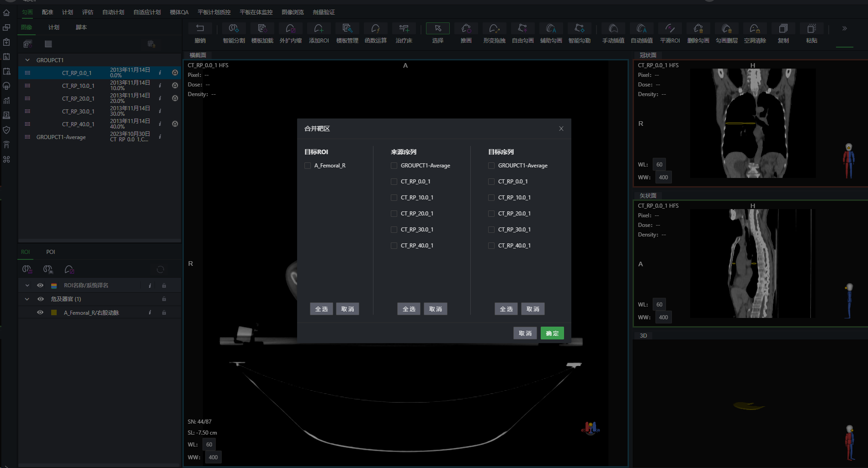This screenshot has width=868, height=468.
Task: Select the 外扩内缩 expand/shrink tool
Action: (x=291, y=29)
